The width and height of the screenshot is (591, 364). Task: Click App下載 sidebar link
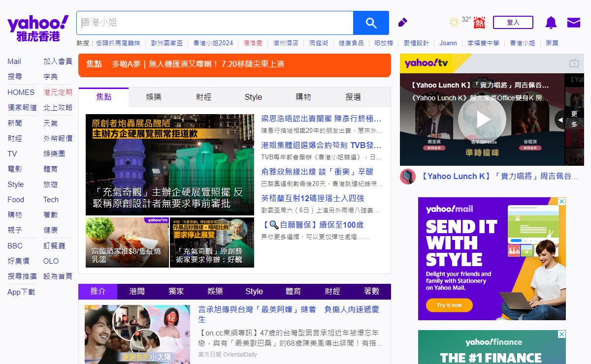coord(21,292)
